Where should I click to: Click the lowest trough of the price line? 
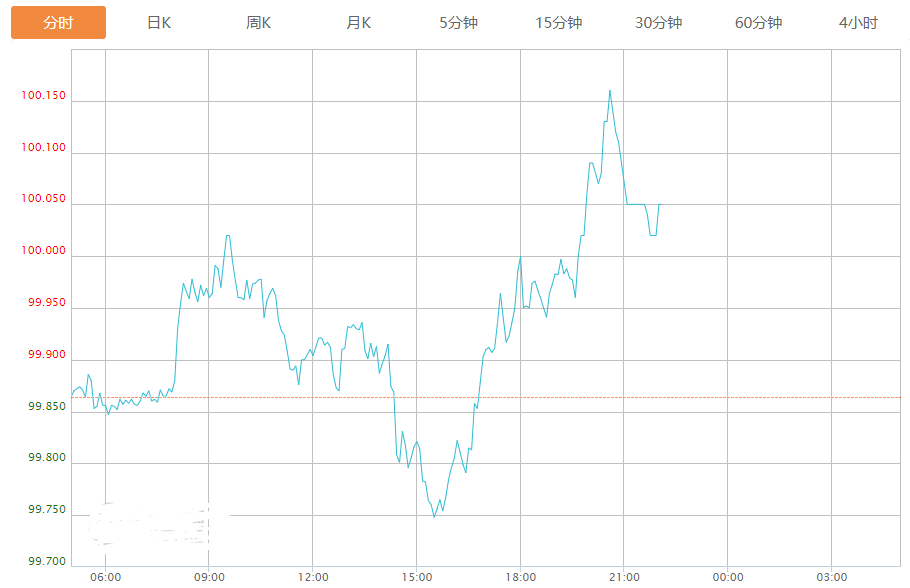point(434,517)
